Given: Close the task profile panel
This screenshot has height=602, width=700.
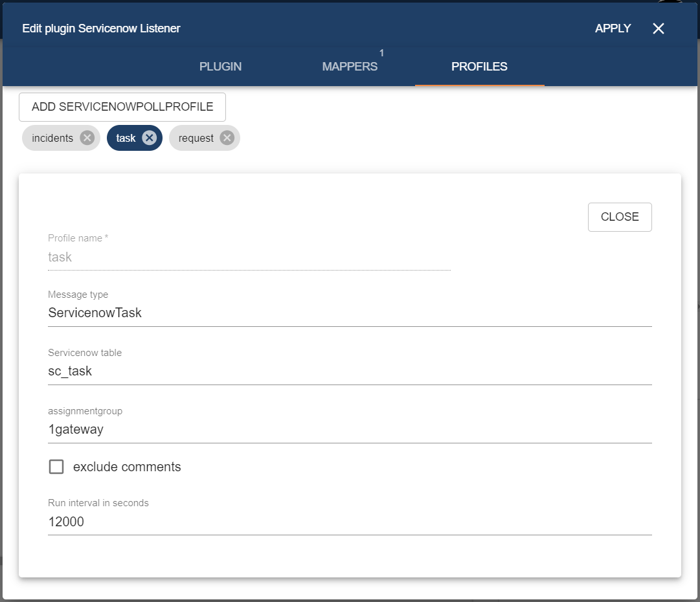Looking at the screenshot, I should point(620,217).
